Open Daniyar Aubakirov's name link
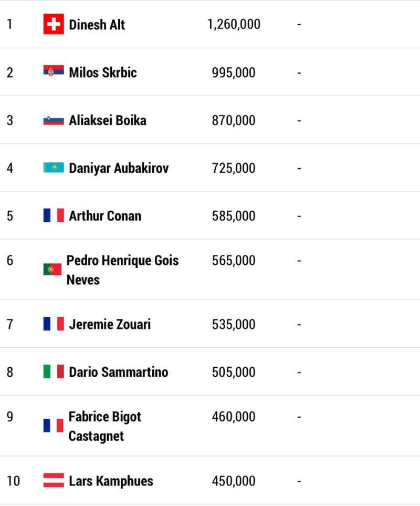420x506 pixels. 119,168
